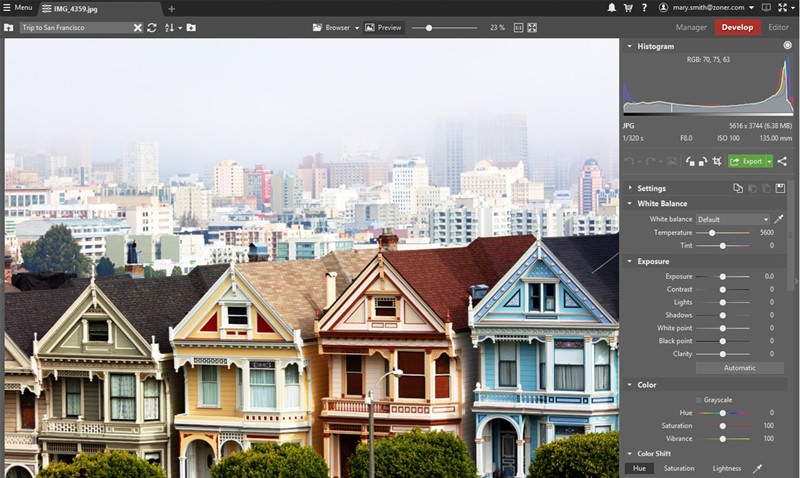Open the Export dropdown arrow

769,162
